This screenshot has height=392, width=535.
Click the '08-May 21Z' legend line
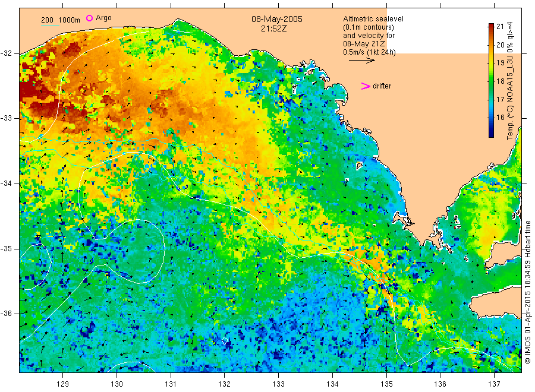364,44
